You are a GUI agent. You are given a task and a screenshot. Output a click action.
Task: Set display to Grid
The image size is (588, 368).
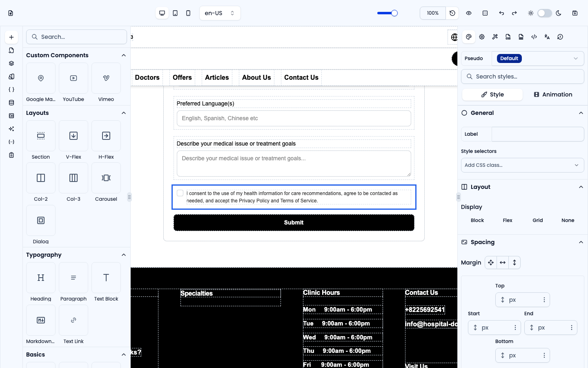538,220
